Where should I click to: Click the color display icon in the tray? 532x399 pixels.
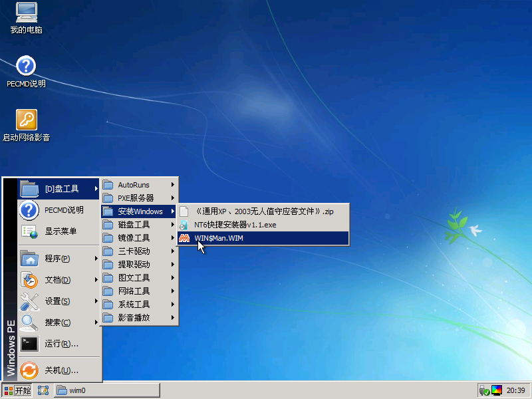click(x=497, y=390)
